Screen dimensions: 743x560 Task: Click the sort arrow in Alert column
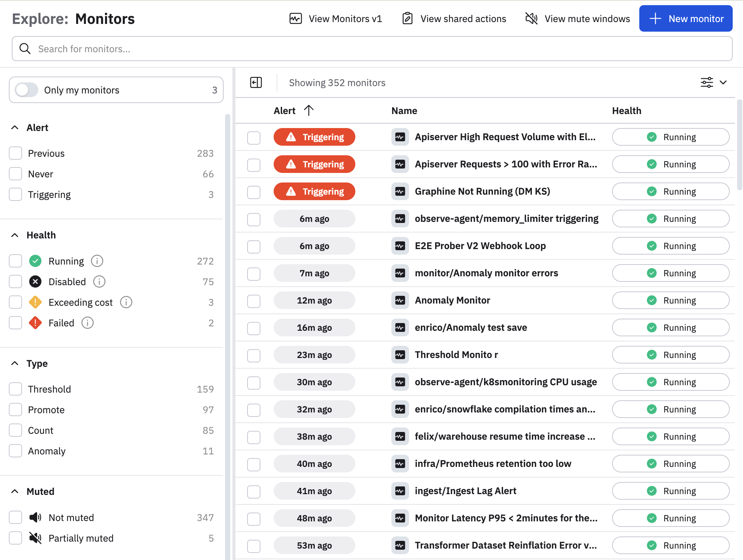[309, 110]
